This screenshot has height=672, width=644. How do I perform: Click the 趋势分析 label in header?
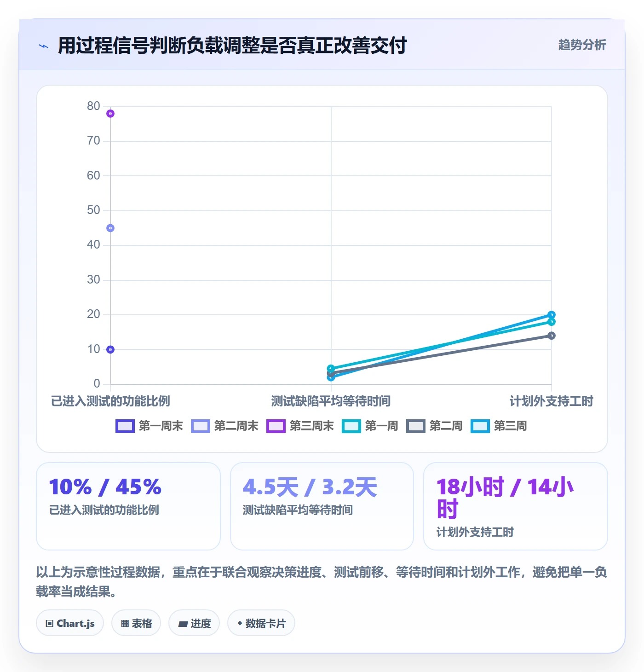pos(582,45)
